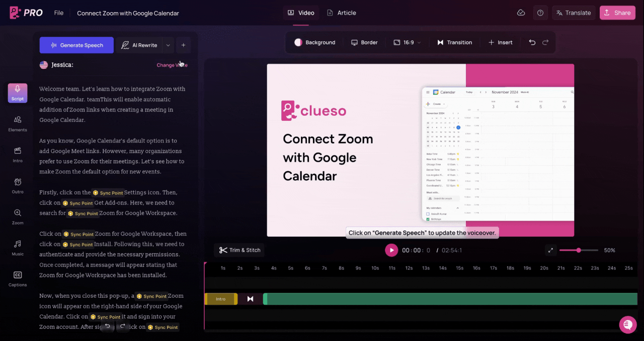Switch to the Article tab

coord(341,13)
